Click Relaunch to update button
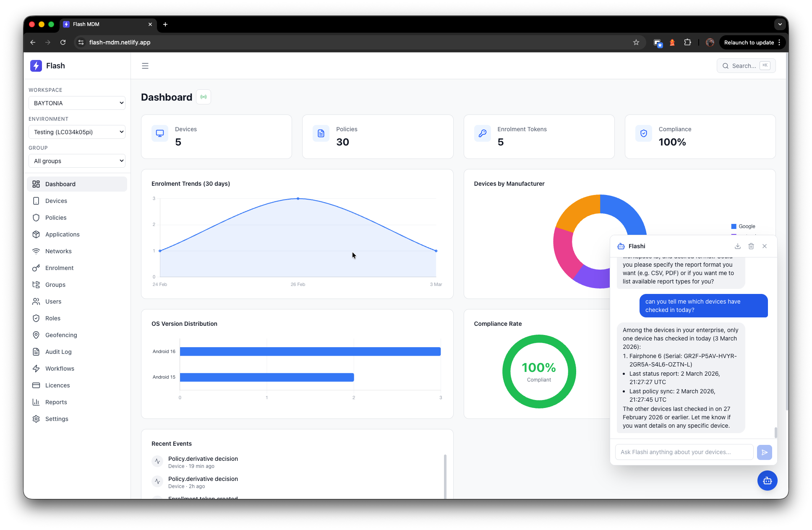Screen dimensions: 812x530 coord(749,42)
